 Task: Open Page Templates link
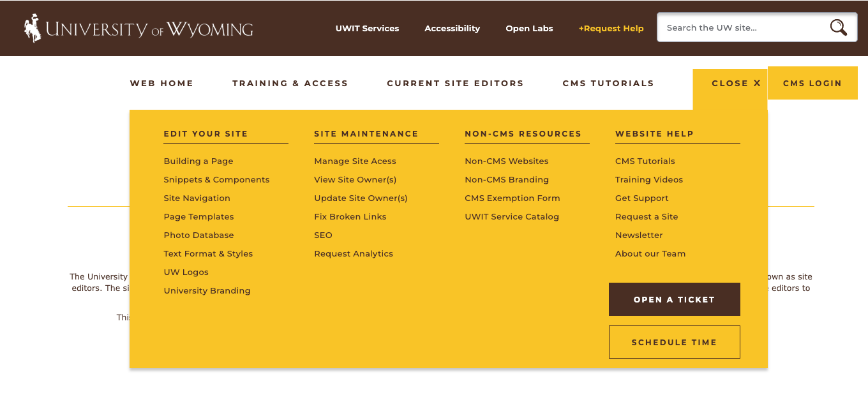(x=198, y=216)
